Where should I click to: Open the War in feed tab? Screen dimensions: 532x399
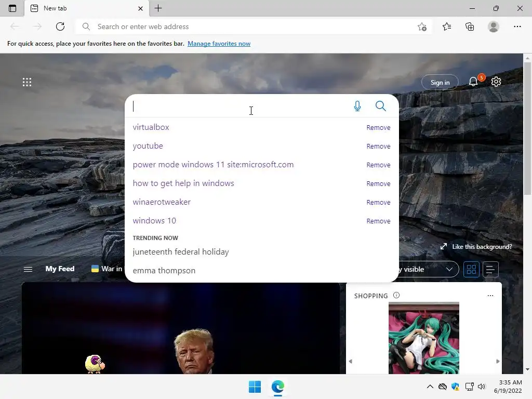click(107, 269)
